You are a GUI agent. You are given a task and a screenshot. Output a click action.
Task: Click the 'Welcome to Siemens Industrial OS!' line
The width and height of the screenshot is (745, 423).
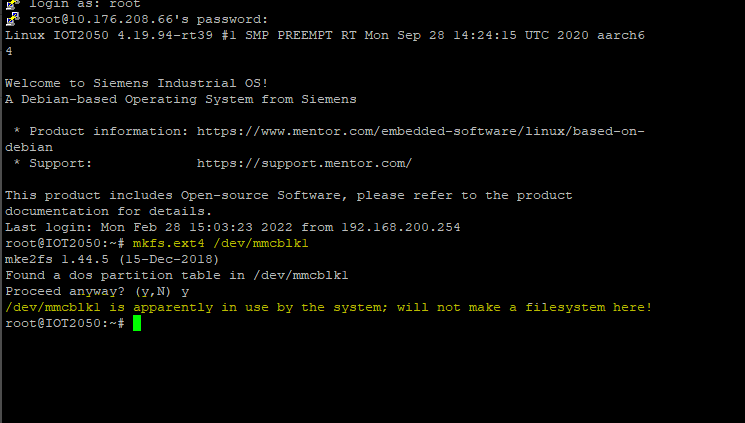(x=140, y=83)
